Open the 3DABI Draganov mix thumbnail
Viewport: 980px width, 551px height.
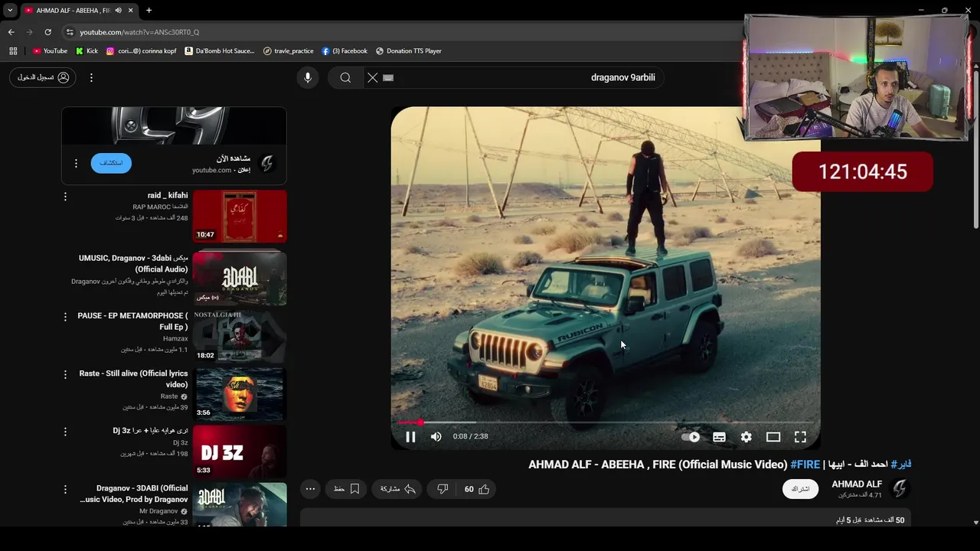pyautogui.click(x=240, y=278)
